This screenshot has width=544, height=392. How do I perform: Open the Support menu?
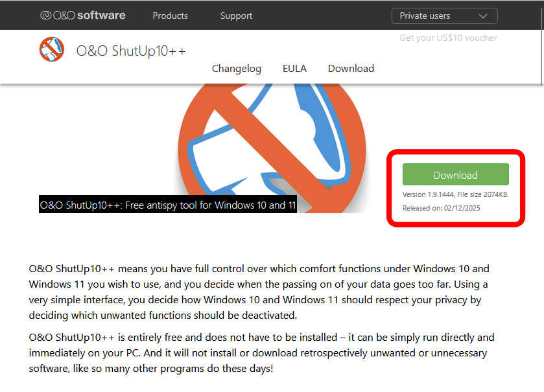236,16
